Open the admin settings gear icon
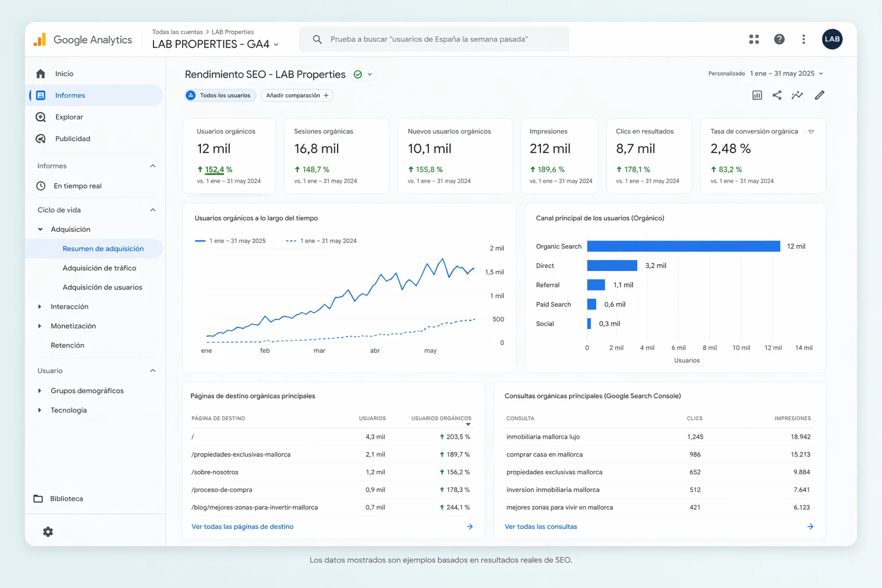 (x=48, y=532)
